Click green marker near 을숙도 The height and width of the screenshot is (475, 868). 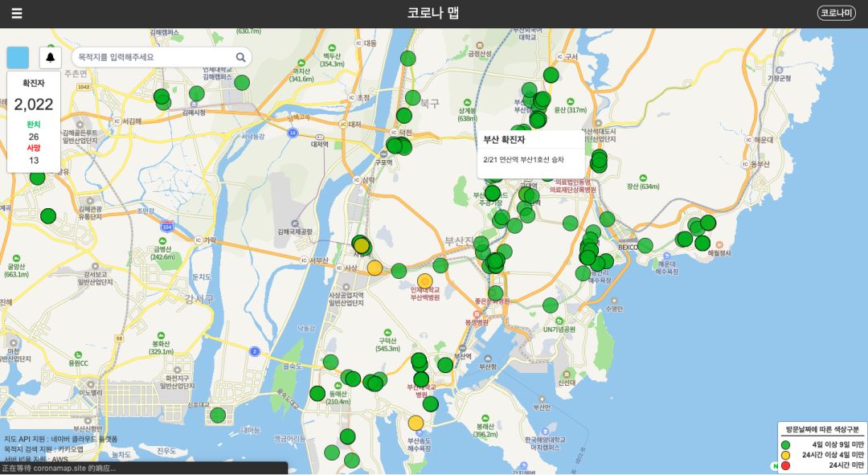[x=330, y=362]
